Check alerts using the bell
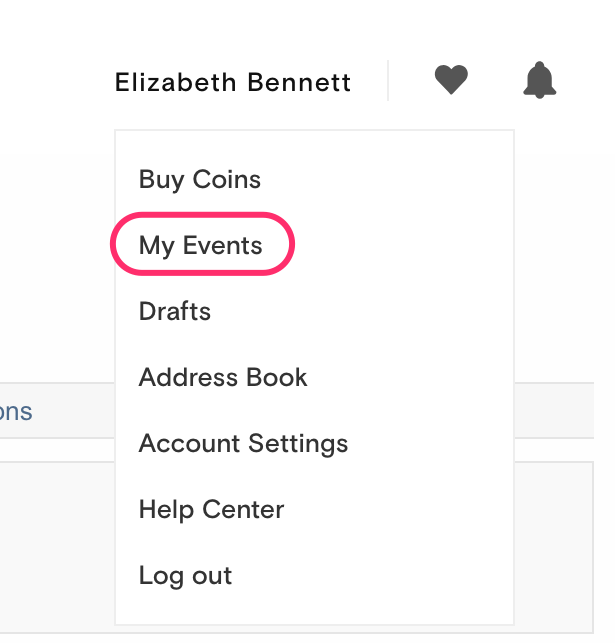The width and height of the screenshot is (615, 643). tap(540, 80)
